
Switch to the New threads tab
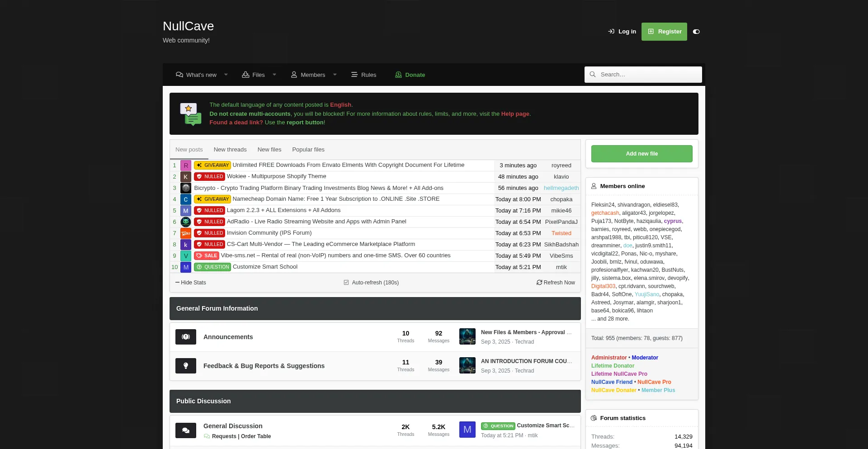tap(230, 150)
